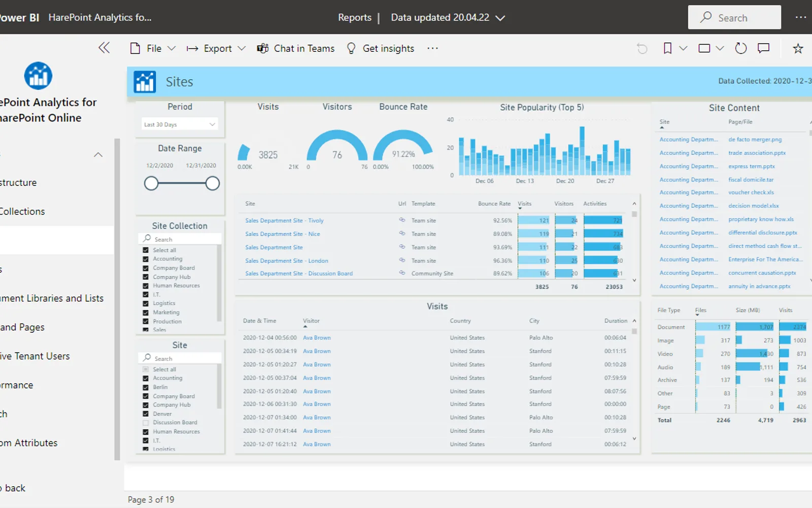Image resolution: width=812 pixels, height=508 pixels.
Task: Click the Date Range slider end handle
Action: [213, 183]
